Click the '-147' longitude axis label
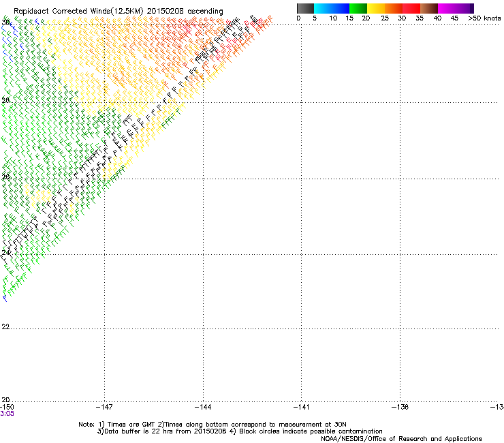Screen dimensions: 504x443 [x=104, y=407]
